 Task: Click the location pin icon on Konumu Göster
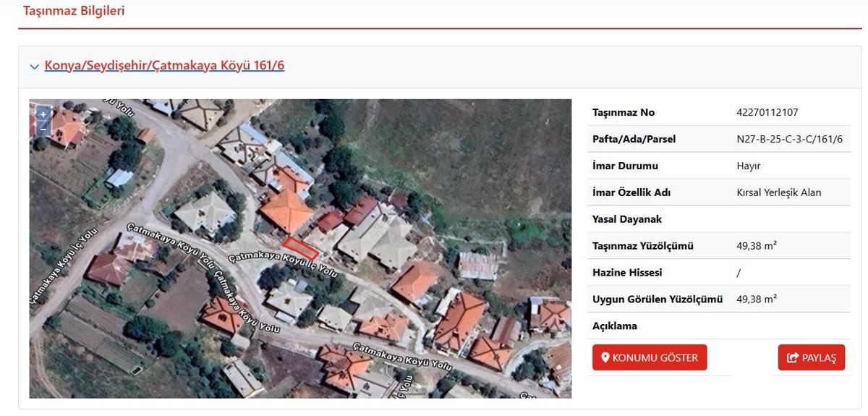(605, 357)
